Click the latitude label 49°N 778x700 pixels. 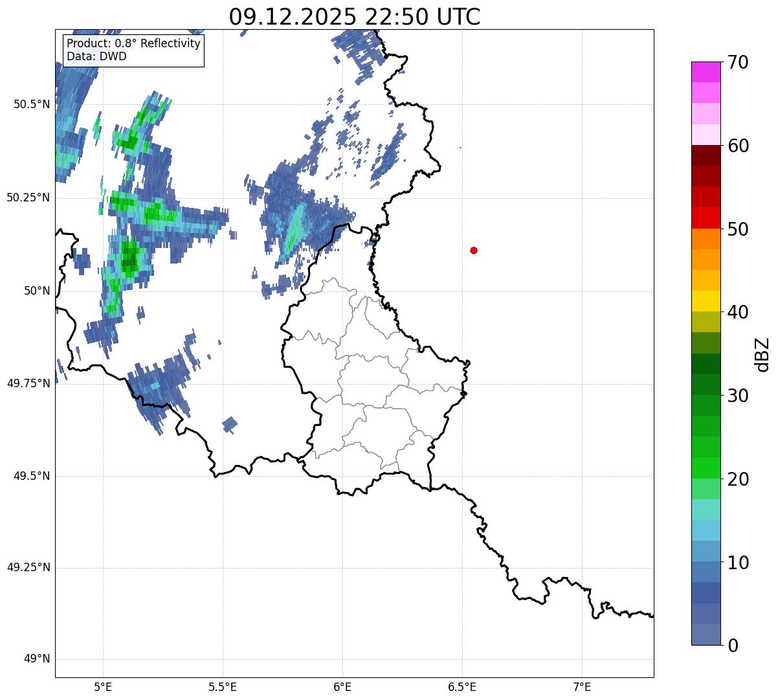pyautogui.click(x=37, y=659)
